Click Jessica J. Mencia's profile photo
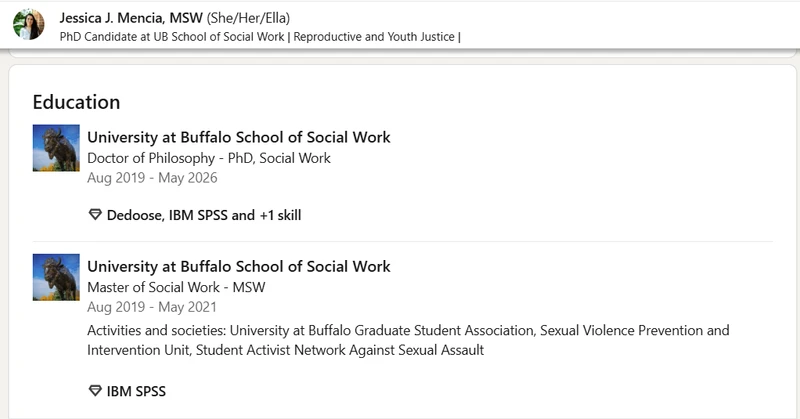 tap(29, 24)
